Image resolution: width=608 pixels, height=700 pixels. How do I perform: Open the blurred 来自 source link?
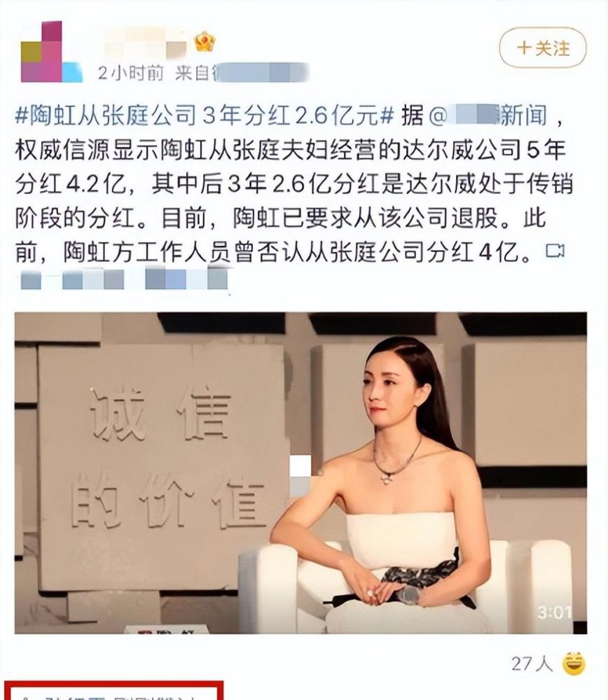tap(242, 73)
